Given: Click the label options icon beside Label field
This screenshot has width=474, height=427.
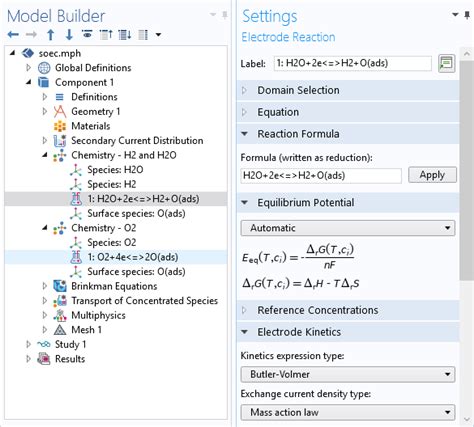Looking at the screenshot, I should click(x=447, y=63).
